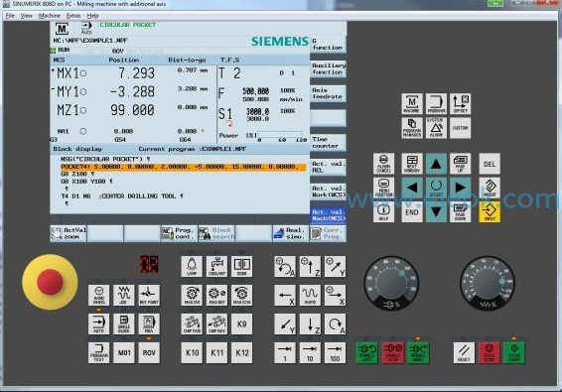This screenshot has height=392, width=562.
Task: Click the Alarm Cancel key
Action: tap(383, 164)
